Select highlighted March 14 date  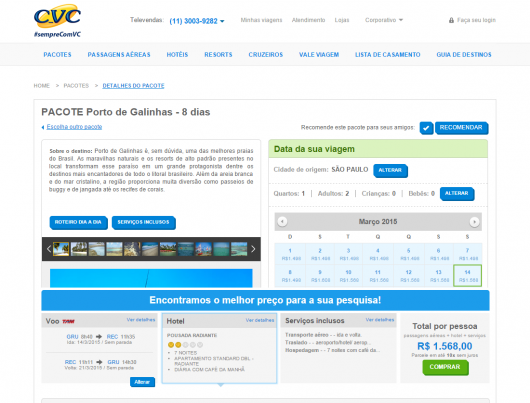click(x=468, y=276)
